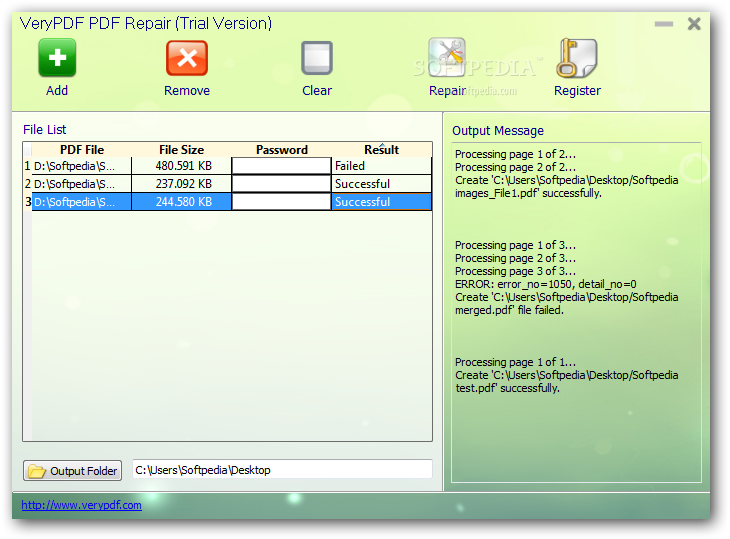This screenshot has height=539, width=730.
Task: Close the VeryPDF PDF Repair window
Action: click(694, 24)
